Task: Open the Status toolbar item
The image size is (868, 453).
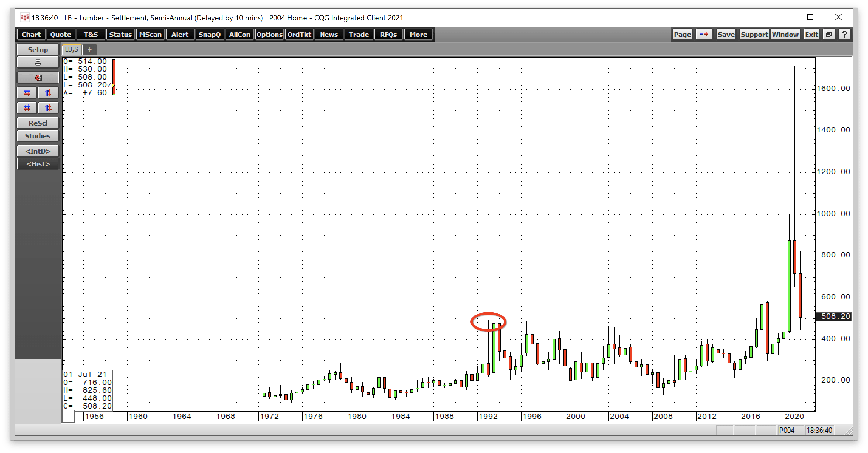Action: pyautogui.click(x=120, y=34)
